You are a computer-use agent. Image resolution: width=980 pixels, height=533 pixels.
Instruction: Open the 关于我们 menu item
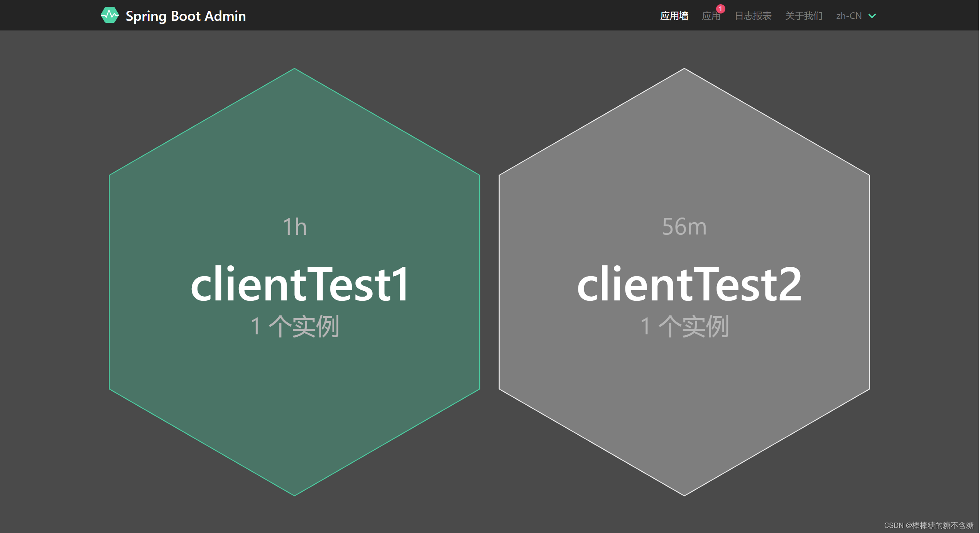click(804, 16)
